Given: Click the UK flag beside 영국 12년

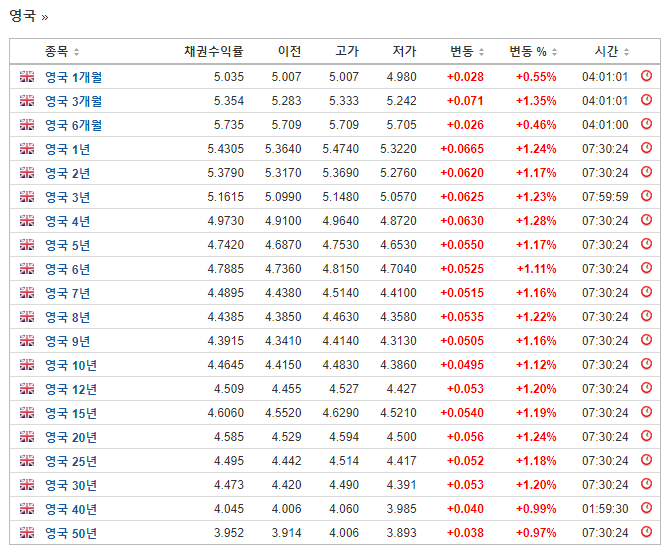Looking at the screenshot, I should coord(27,389).
